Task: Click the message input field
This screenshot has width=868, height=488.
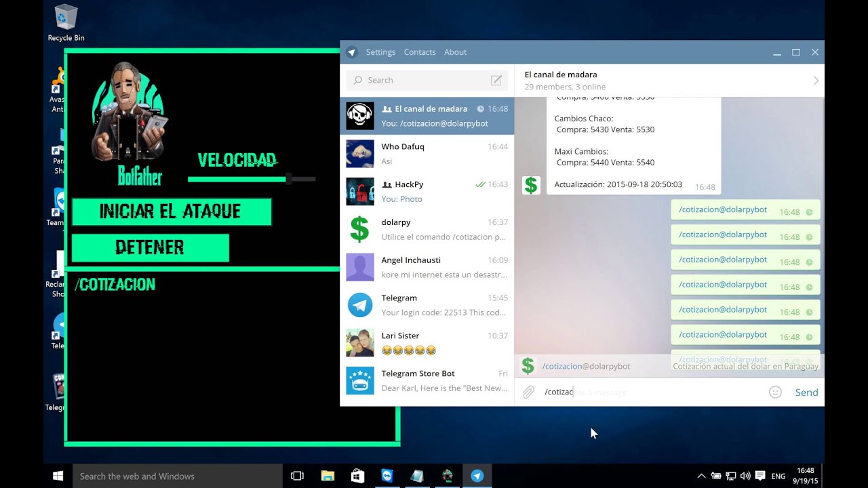Action: coord(652,392)
